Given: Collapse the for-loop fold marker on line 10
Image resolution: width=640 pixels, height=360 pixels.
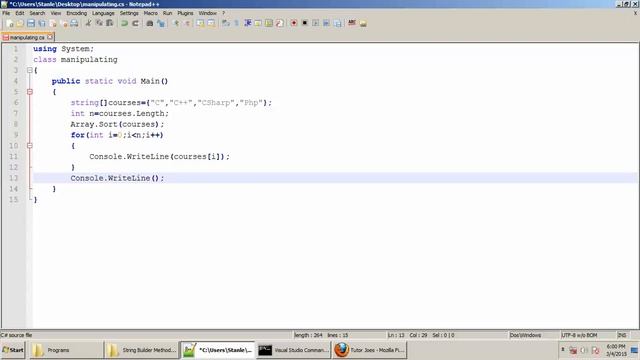Looking at the screenshot, I should (x=30, y=146).
